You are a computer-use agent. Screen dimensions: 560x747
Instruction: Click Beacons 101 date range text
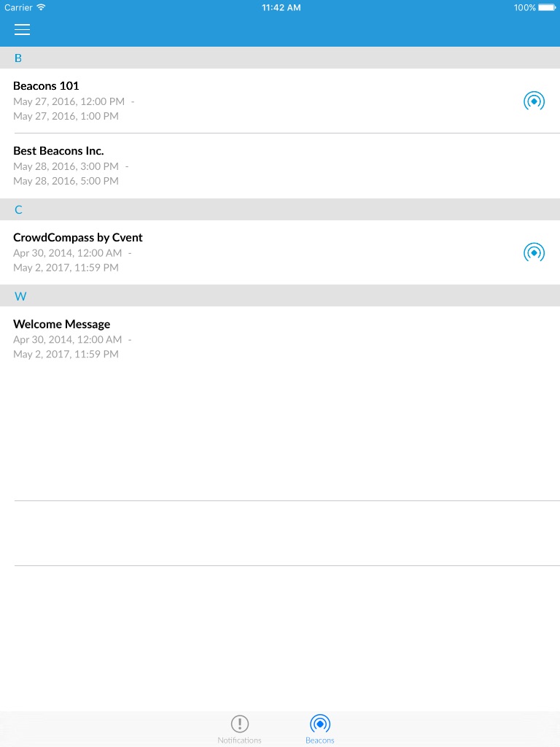click(69, 109)
